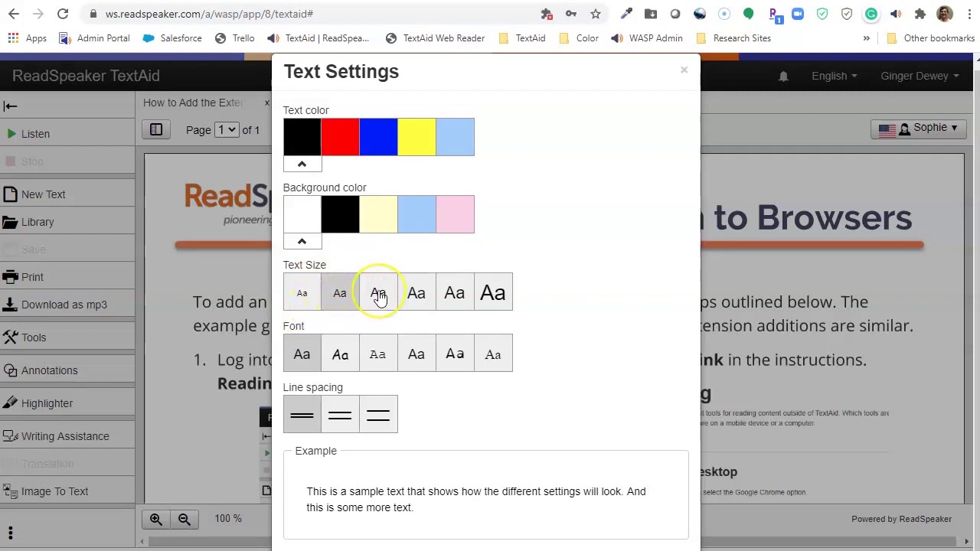Set medium line spacing
The height and width of the screenshot is (551, 980).
coord(341,415)
